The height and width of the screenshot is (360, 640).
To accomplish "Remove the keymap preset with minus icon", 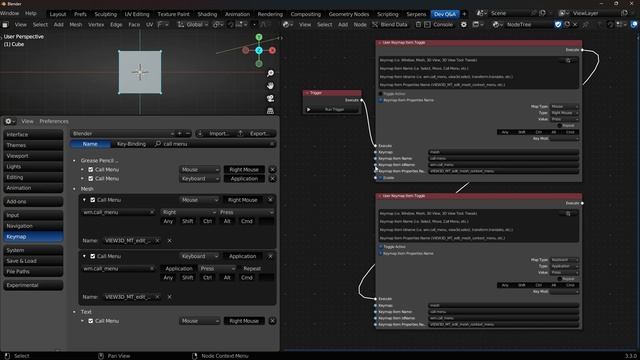I will pos(188,133).
